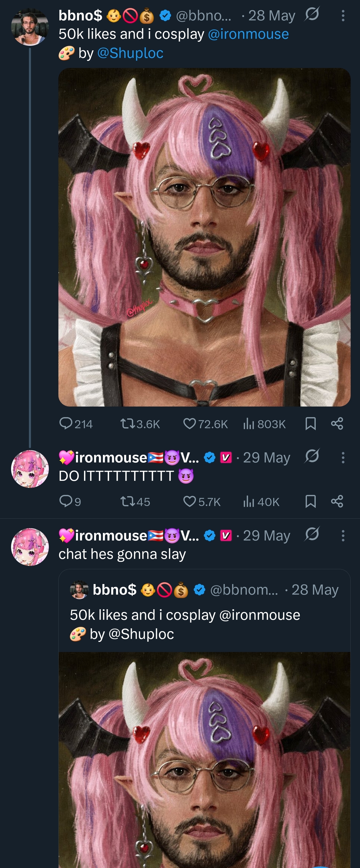360x868 pixels.
Task: Expand the cosplay painting in first tweet
Action: [204, 237]
